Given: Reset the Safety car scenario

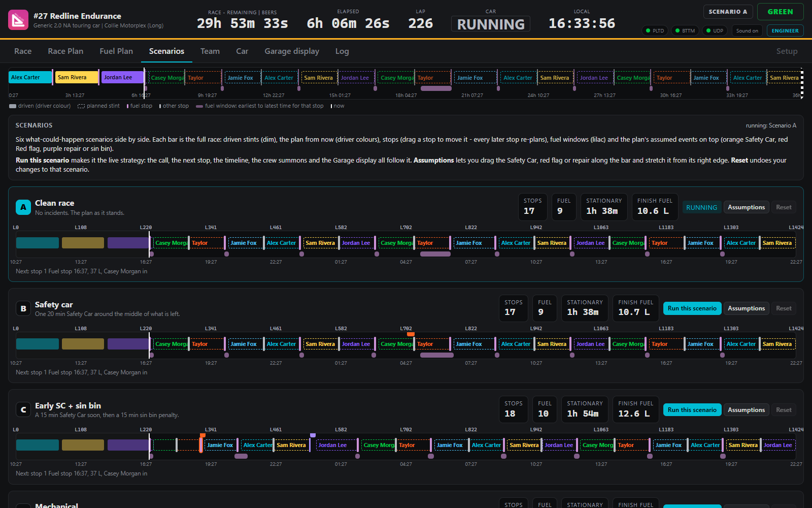Looking at the screenshot, I should (784, 308).
